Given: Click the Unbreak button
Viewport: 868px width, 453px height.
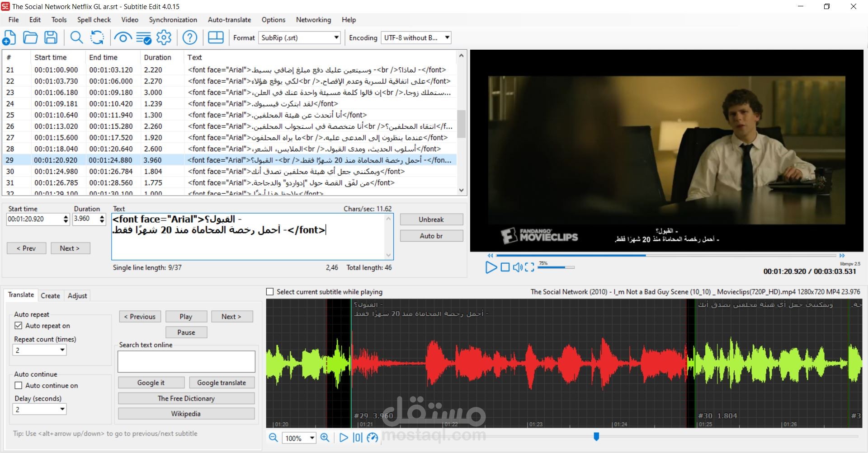Looking at the screenshot, I should [431, 219].
